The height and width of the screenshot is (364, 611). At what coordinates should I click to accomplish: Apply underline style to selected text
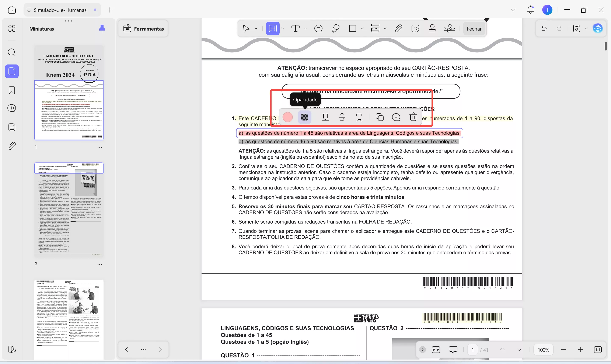325,117
